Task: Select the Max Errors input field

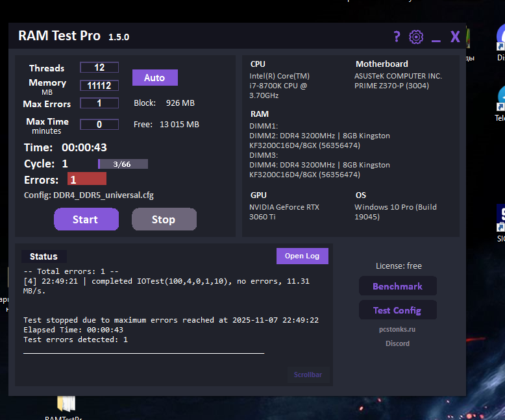Action: 99,103
